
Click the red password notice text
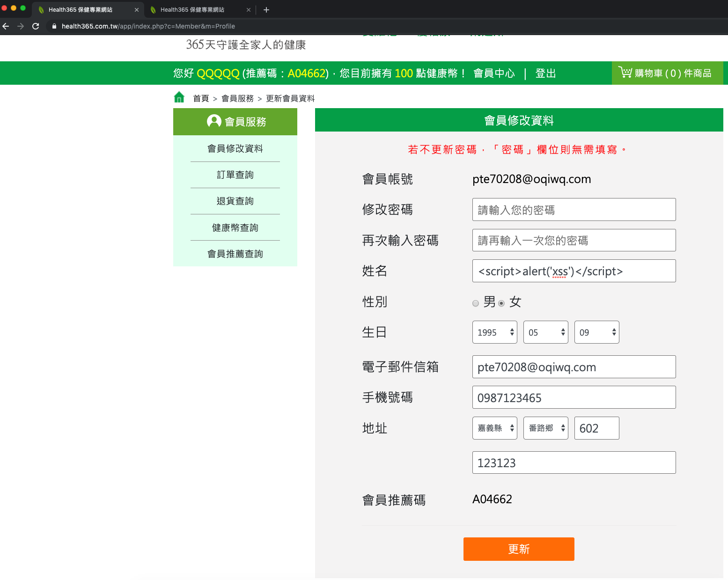(517, 149)
